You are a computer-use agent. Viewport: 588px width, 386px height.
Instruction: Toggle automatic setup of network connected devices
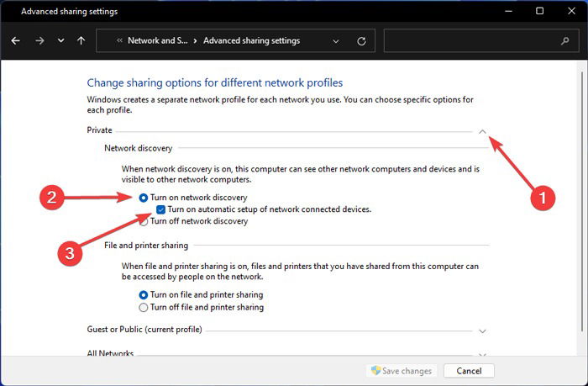pyautogui.click(x=161, y=209)
